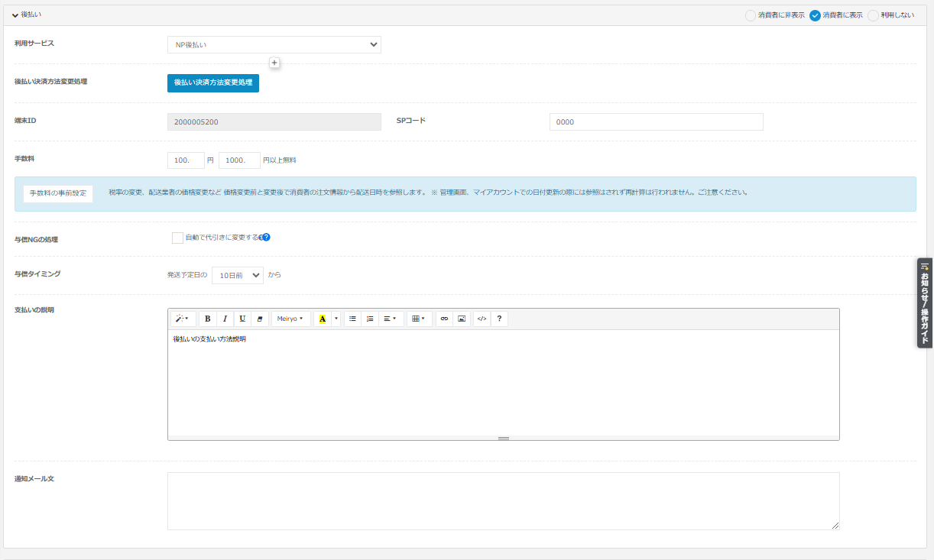This screenshot has height=560, width=934.
Task: Switch editor to code view
Action: coord(482,319)
